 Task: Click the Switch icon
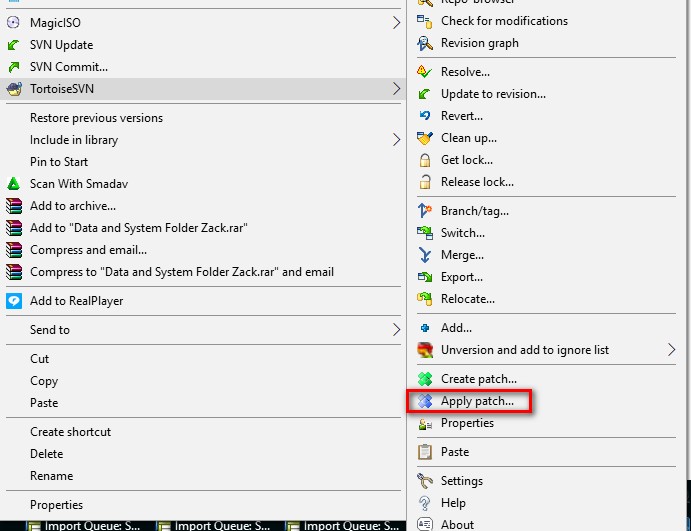[x=425, y=233]
